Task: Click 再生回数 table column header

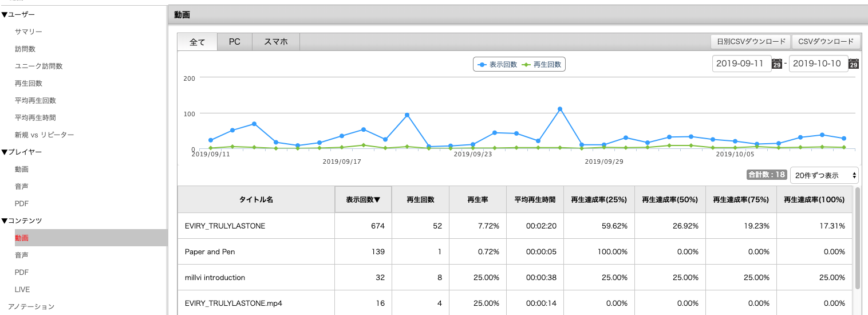Action: click(420, 200)
